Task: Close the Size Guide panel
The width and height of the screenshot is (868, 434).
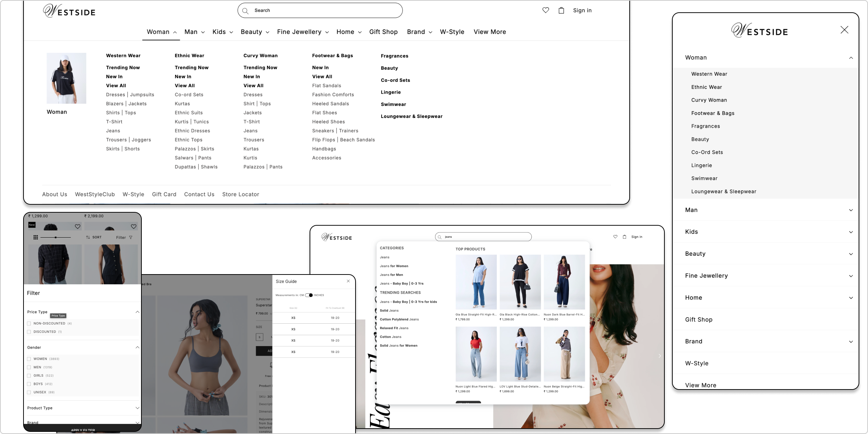Action: (348, 281)
